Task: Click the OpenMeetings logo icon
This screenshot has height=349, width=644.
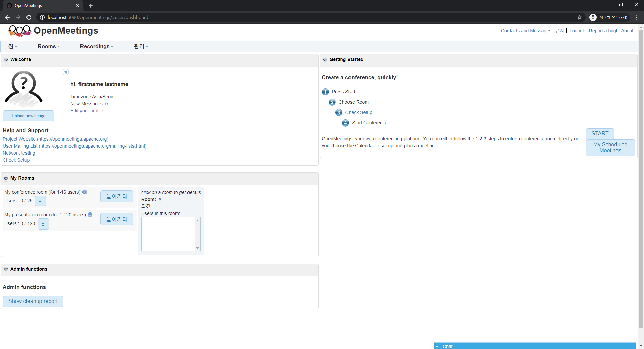Action: 19,31
